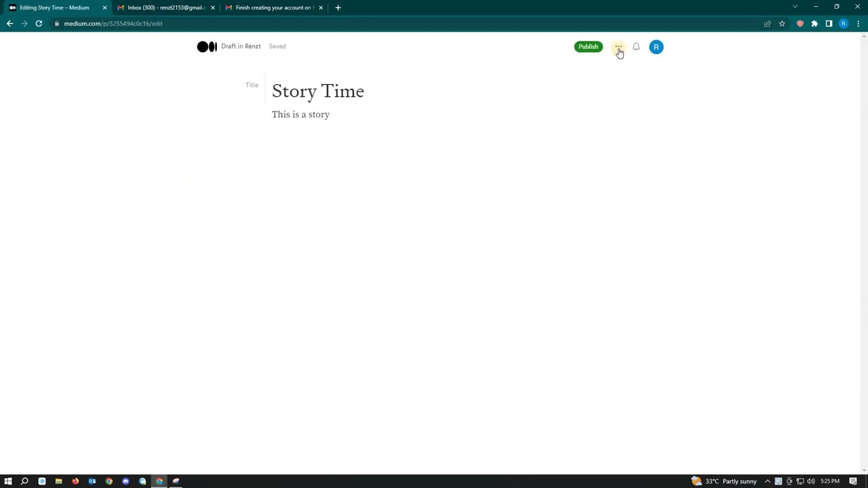Open the network status tray icon
Image resolution: width=868 pixels, height=488 pixels.
coord(800,481)
